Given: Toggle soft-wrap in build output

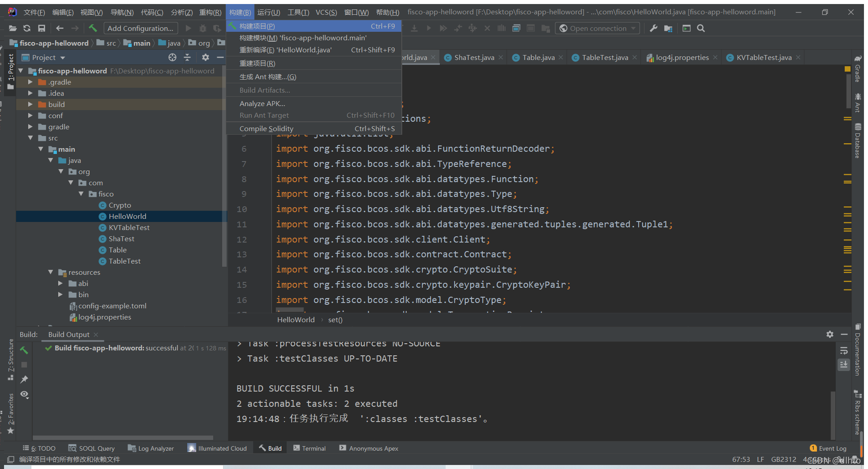Looking at the screenshot, I should pos(844,350).
